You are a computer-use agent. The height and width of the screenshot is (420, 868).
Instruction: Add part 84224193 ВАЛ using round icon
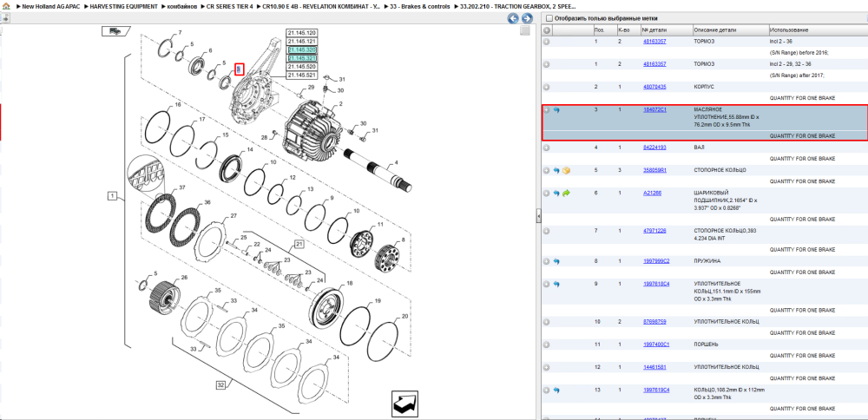point(546,148)
